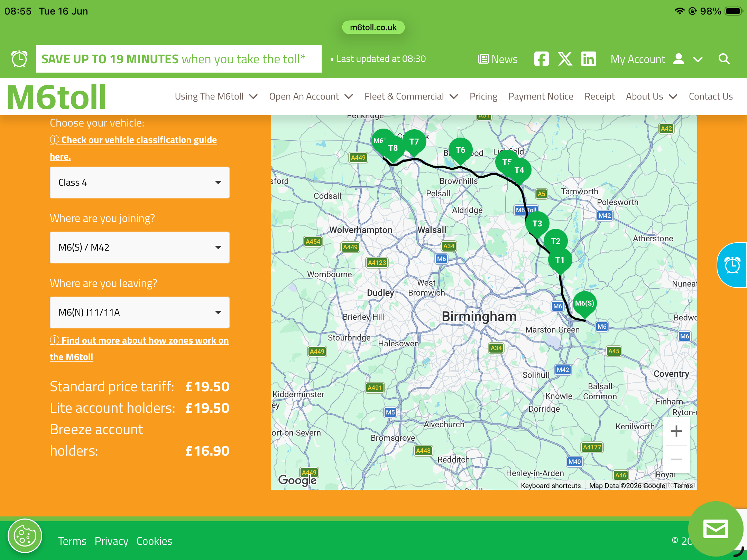The image size is (747, 560).
Task: Open the blue journey time clock widget
Action: click(x=732, y=265)
